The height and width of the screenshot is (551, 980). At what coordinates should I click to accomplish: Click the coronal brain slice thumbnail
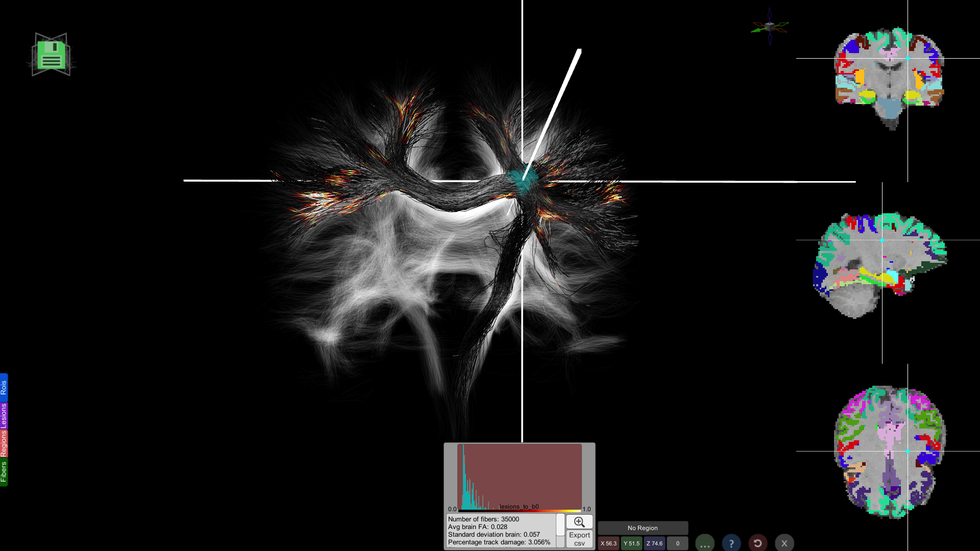889,77
